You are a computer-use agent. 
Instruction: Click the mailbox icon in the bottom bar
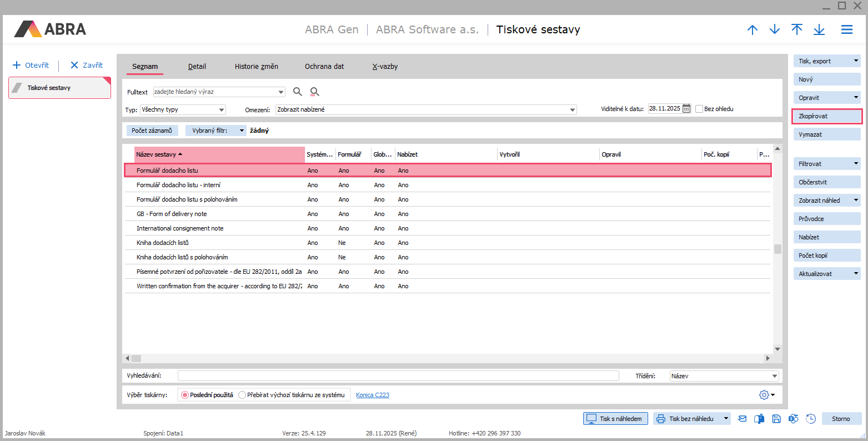[x=759, y=419]
